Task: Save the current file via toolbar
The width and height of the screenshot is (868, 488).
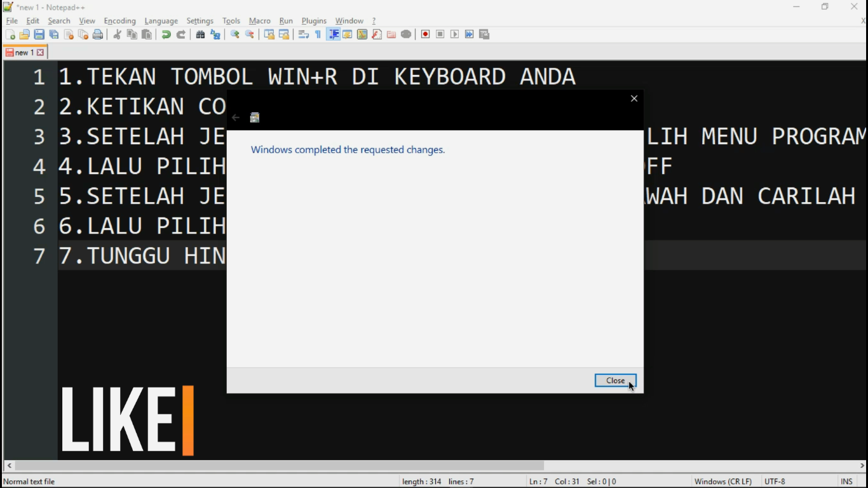Action: pos(39,34)
